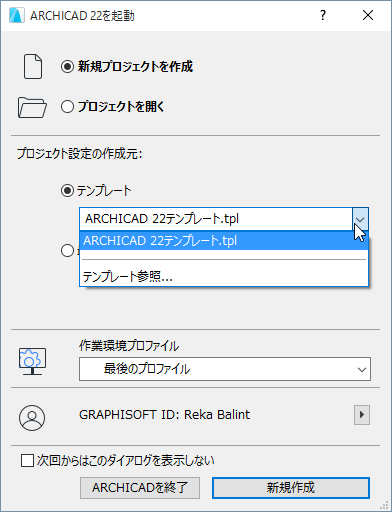Click the ARCHICAD logo in title bar
This screenshot has width=392, height=512.
click(x=17, y=15)
